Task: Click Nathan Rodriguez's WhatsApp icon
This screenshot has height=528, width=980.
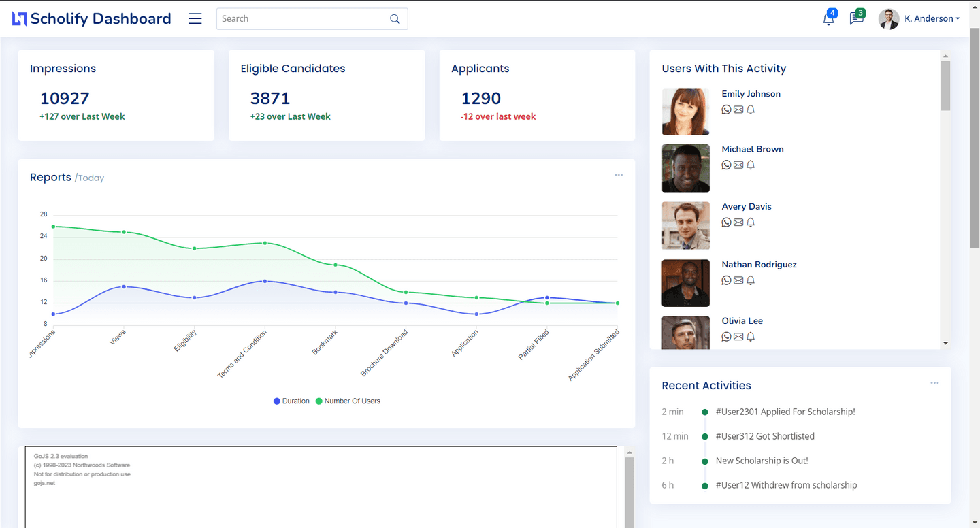Action: pyautogui.click(x=726, y=280)
